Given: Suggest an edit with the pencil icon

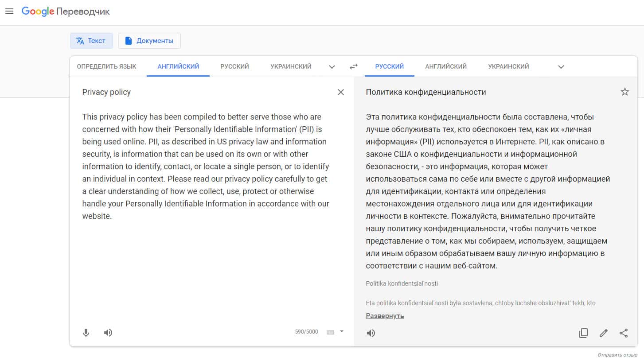Looking at the screenshot, I should click(x=603, y=333).
